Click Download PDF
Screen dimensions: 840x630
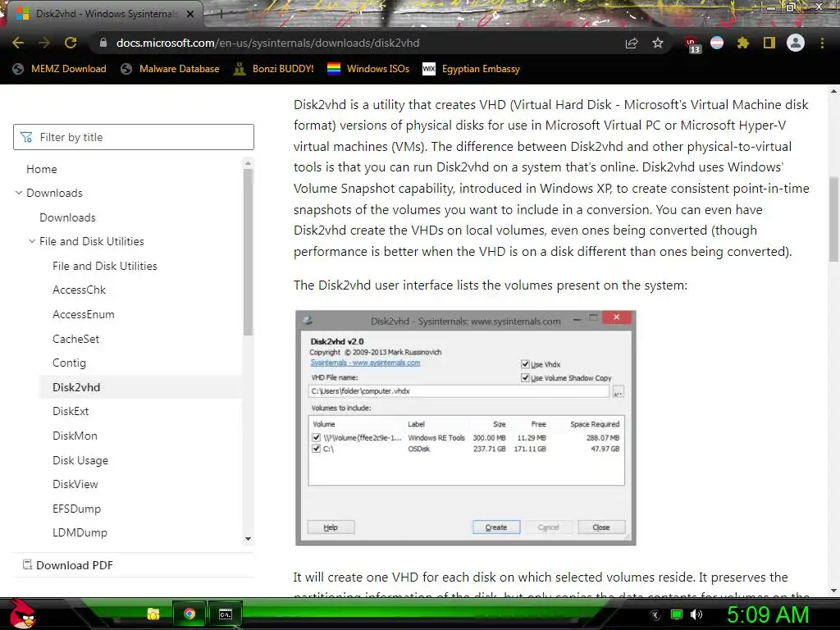68,565
